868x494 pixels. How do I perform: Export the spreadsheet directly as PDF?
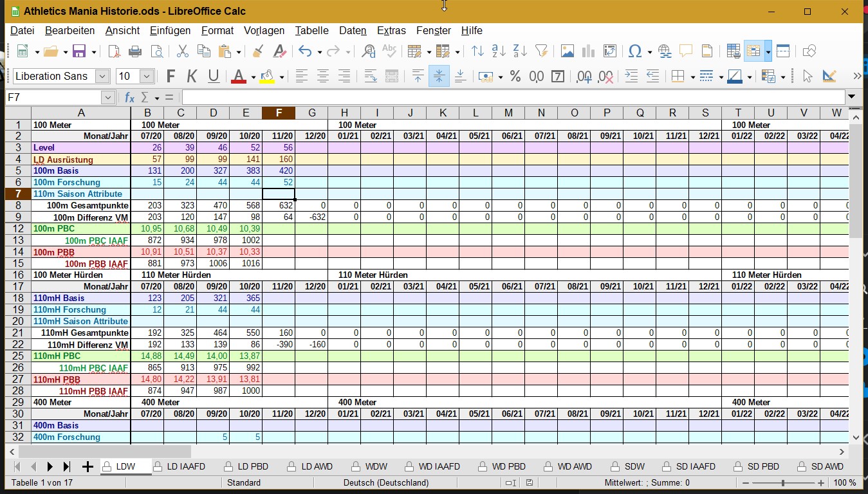point(114,51)
